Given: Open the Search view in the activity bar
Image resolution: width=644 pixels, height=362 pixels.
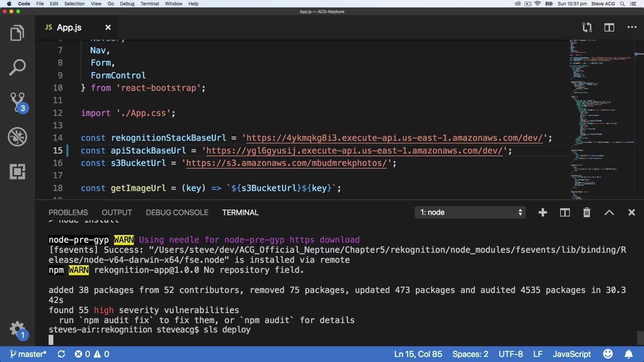Looking at the screenshot, I should click(17, 68).
